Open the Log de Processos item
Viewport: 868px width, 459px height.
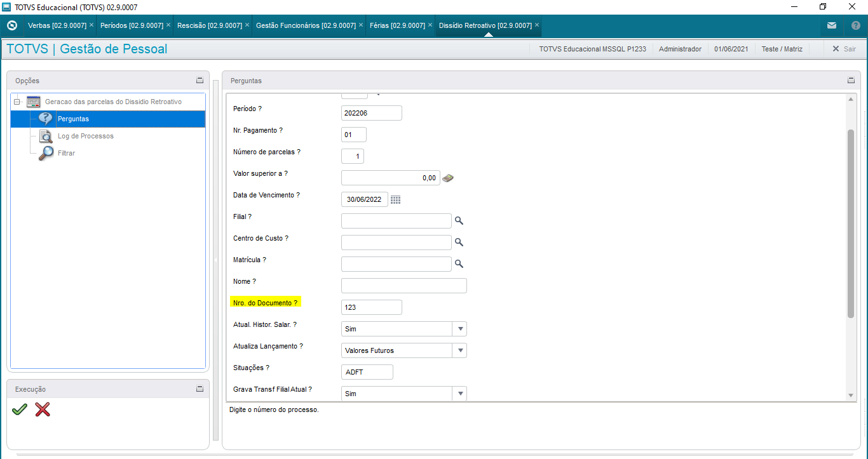tap(85, 136)
